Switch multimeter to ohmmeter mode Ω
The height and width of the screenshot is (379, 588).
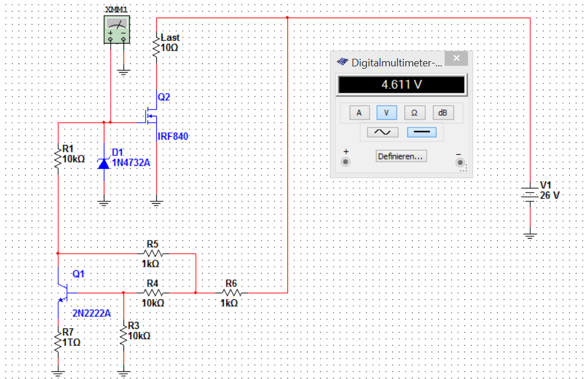point(414,113)
